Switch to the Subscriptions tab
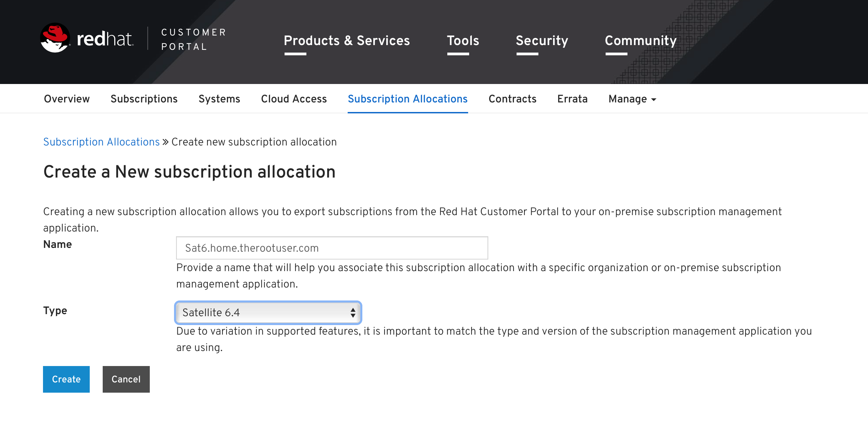The height and width of the screenshot is (435, 868). point(144,99)
